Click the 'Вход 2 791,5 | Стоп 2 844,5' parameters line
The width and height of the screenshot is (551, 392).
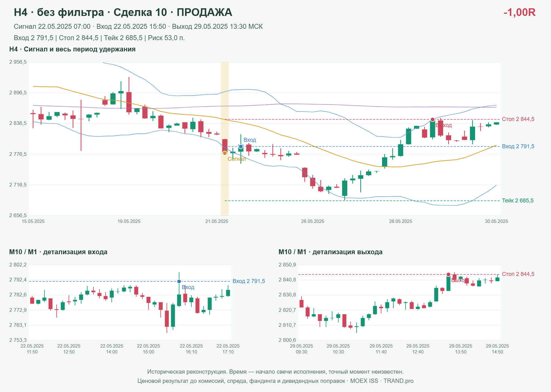(99, 38)
